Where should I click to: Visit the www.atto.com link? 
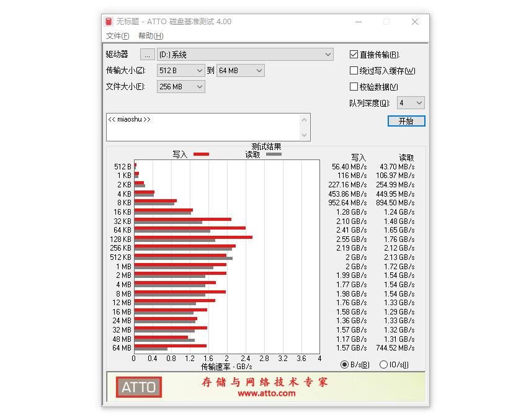click(x=268, y=395)
